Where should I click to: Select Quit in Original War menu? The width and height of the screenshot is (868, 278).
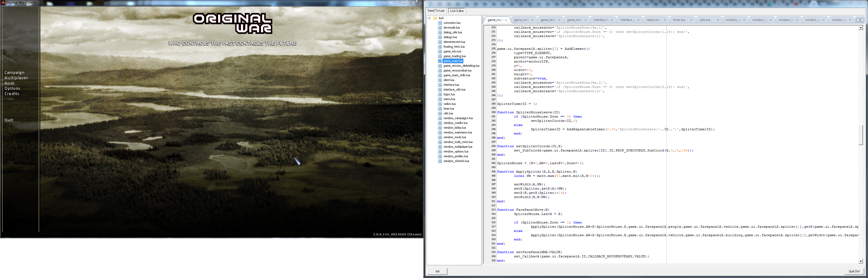click(9, 120)
